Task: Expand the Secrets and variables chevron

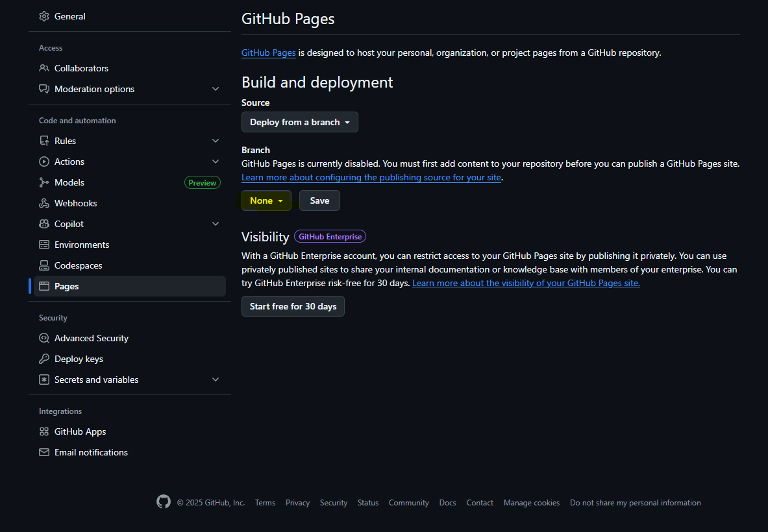Action: 216,380
